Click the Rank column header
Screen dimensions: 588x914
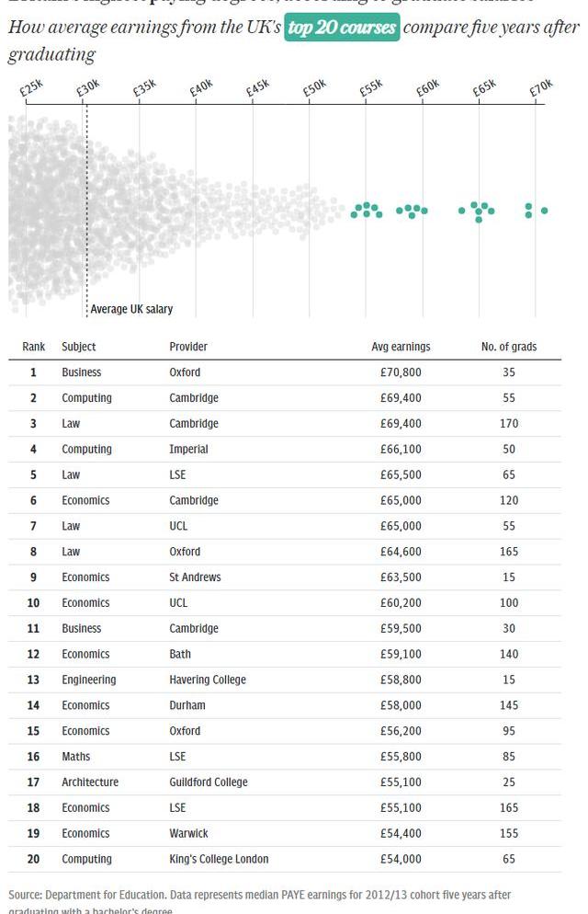34,347
